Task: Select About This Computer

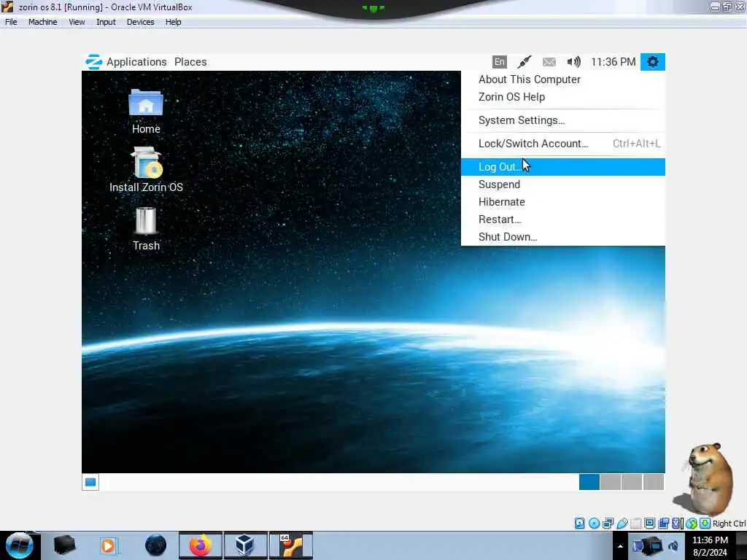Action: click(562, 79)
